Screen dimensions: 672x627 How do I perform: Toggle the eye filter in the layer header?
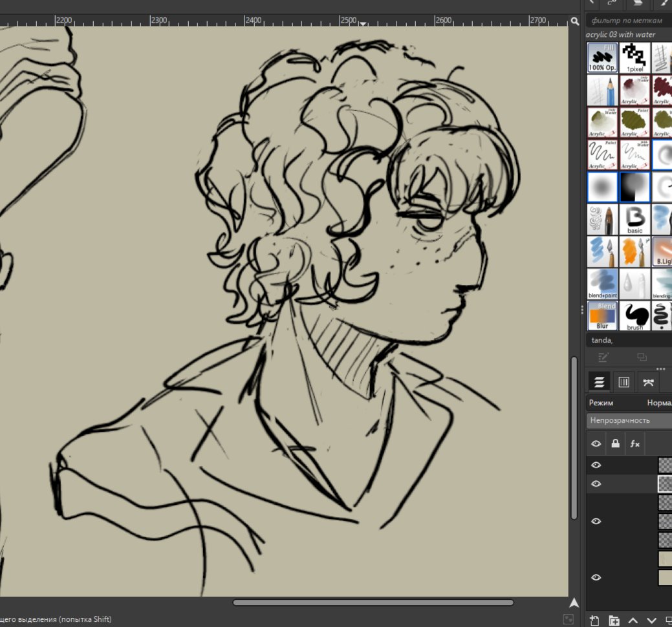click(596, 443)
